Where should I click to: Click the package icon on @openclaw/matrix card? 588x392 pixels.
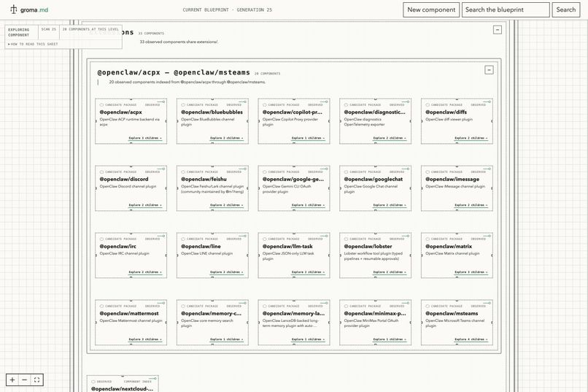click(x=428, y=239)
